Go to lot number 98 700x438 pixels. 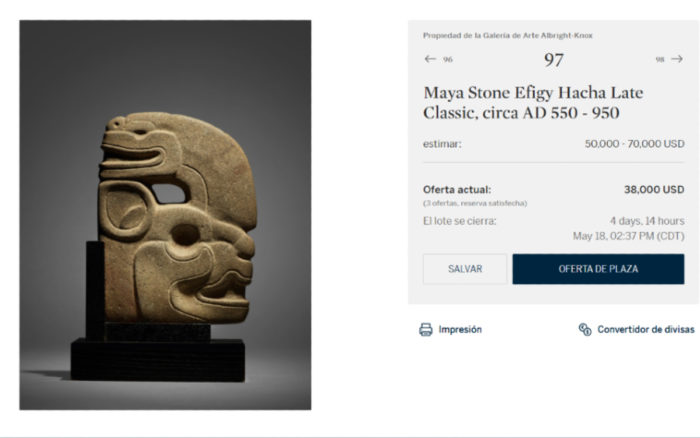[660, 60]
